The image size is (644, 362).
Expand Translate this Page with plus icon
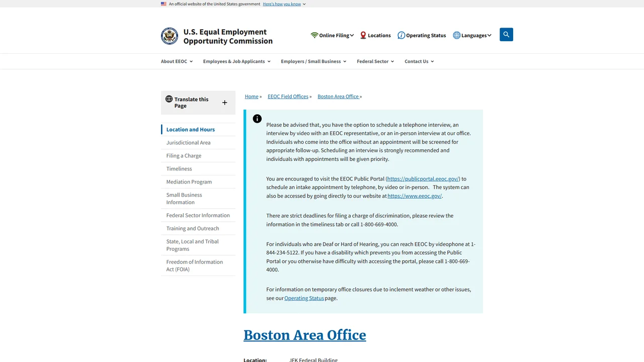(224, 103)
